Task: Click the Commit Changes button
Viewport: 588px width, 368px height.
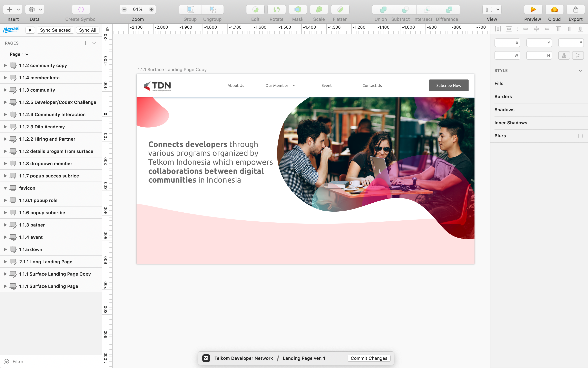Action: tap(369, 358)
